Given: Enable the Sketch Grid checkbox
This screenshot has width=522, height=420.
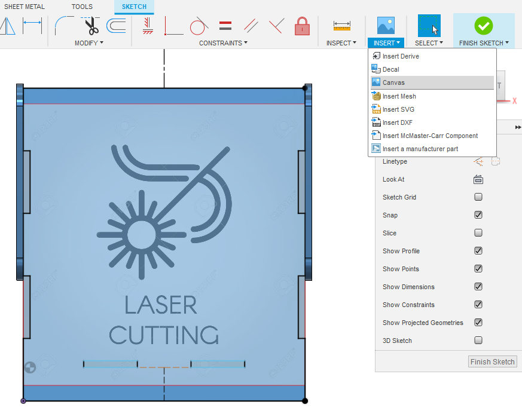Looking at the screenshot, I should click(x=478, y=197).
